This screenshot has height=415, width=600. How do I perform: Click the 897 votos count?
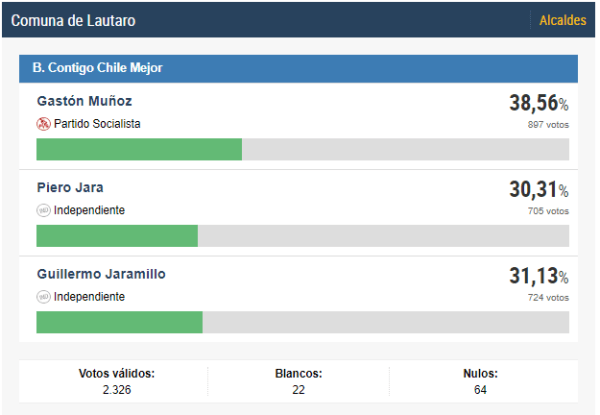click(548, 125)
